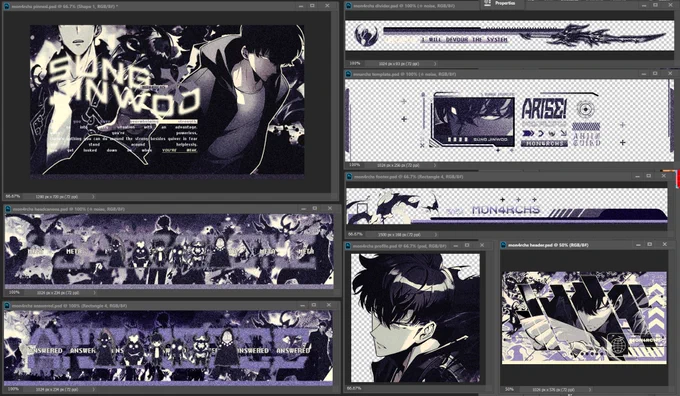Click the file icon of profile.psd window
The image size is (680, 396).
(x=348, y=246)
